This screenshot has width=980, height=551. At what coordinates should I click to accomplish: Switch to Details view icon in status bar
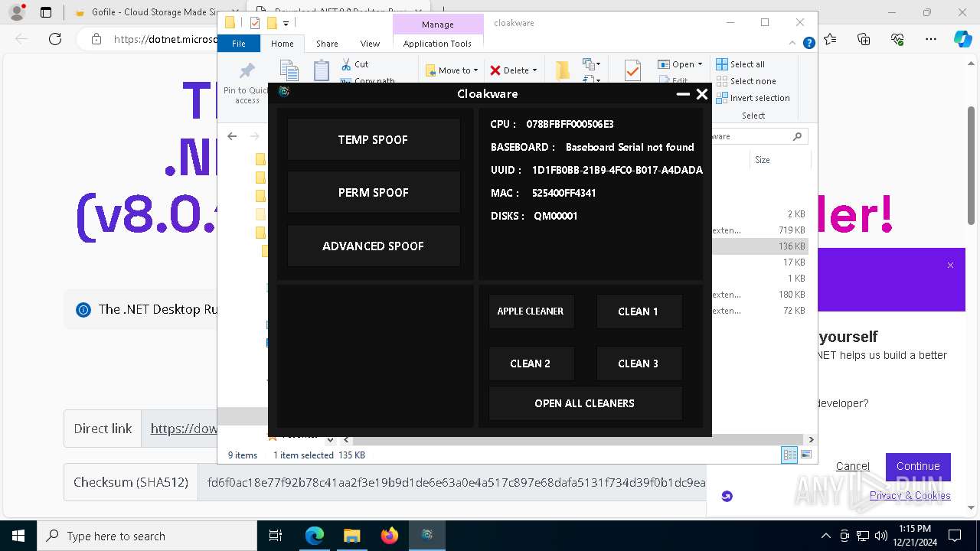(789, 455)
